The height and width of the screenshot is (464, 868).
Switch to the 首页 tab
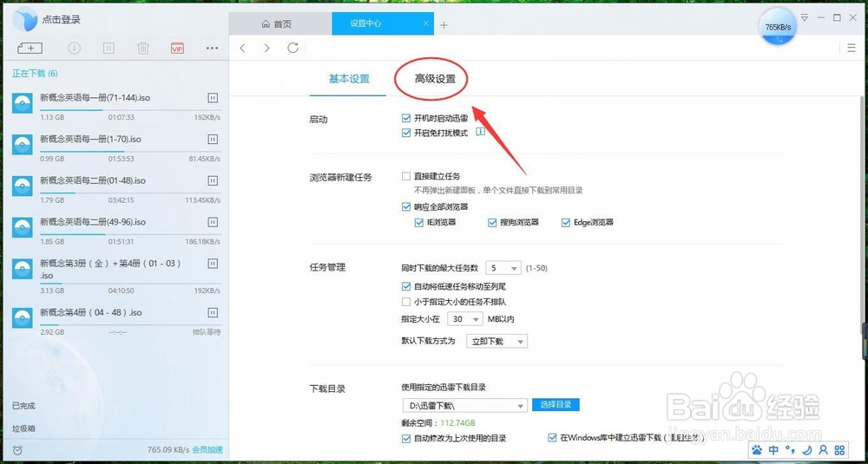click(x=279, y=24)
